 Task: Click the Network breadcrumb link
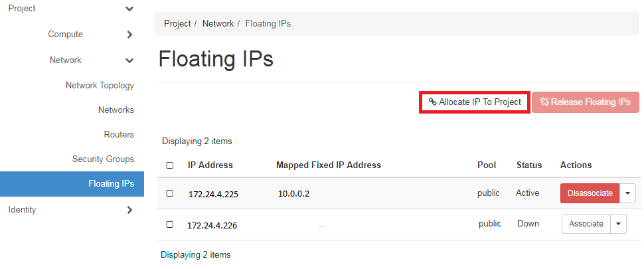218,24
